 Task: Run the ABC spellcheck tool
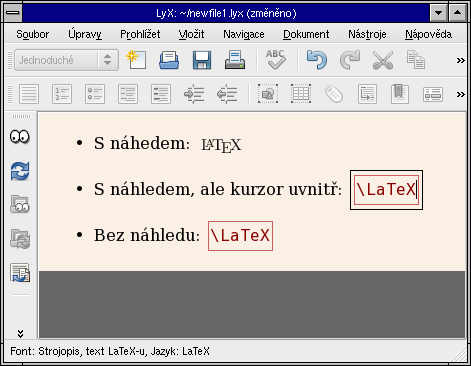[276, 60]
